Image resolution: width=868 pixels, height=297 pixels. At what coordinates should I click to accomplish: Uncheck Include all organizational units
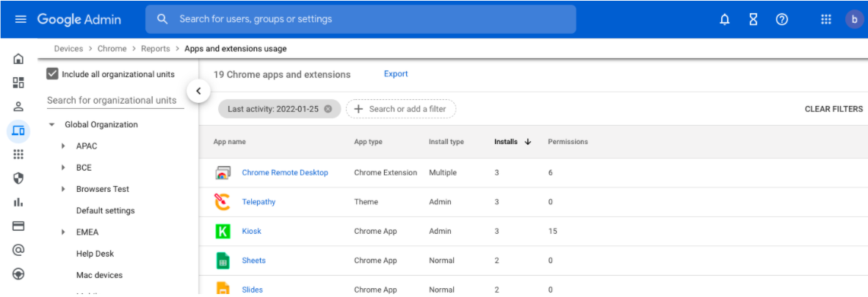52,74
